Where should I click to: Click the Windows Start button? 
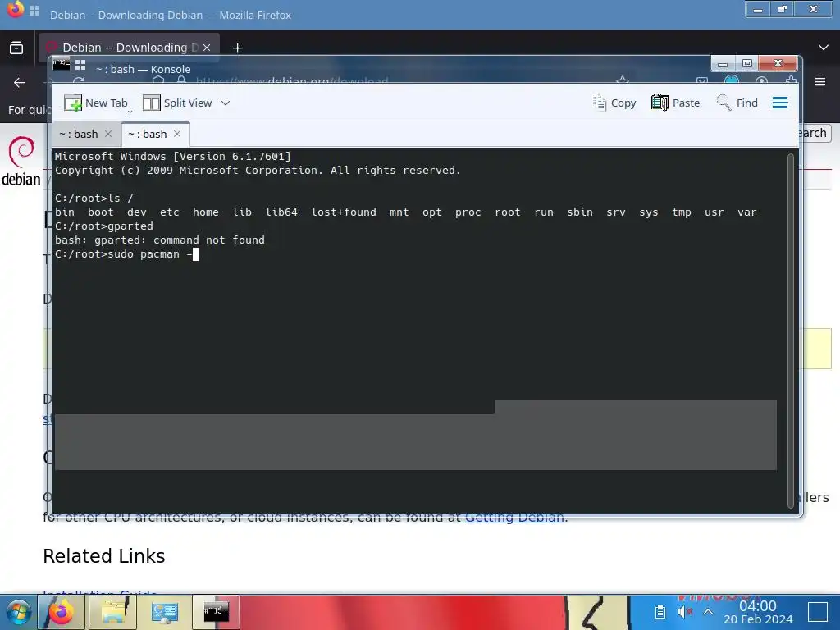click(x=18, y=612)
